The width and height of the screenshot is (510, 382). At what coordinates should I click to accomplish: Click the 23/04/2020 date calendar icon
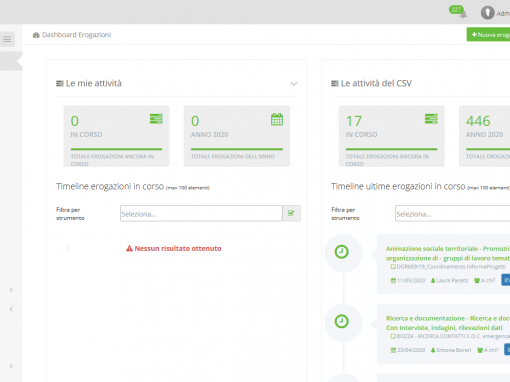click(393, 350)
